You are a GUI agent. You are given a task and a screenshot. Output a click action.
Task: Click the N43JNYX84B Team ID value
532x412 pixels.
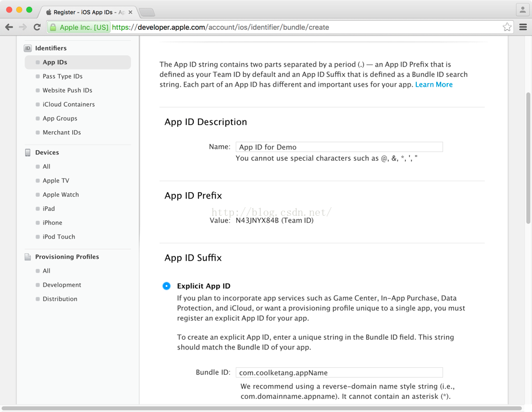[x=275, y=220]
